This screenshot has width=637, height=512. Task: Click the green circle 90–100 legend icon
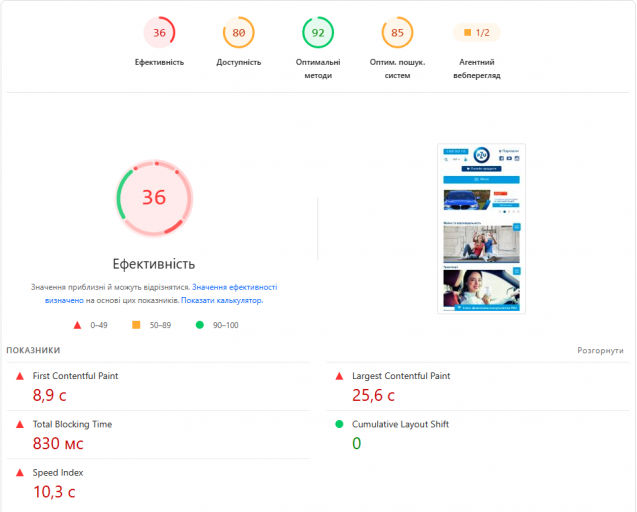coord(199,325)
